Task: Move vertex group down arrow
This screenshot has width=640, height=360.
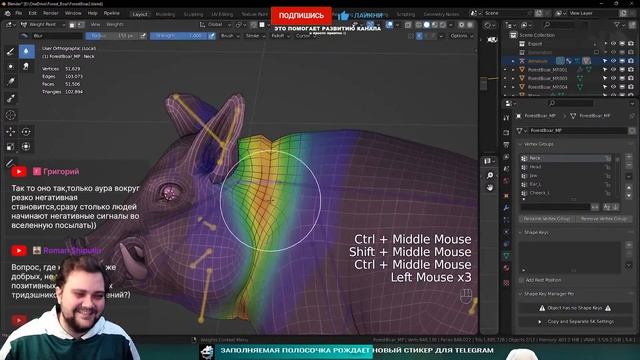Action: [629, 196]
